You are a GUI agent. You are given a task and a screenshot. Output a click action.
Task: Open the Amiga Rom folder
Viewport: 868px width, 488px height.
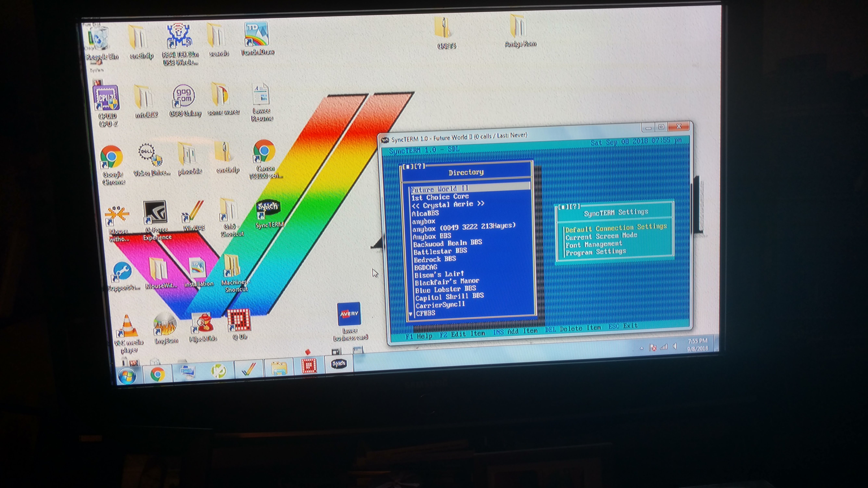pyautogui.click(x=520, y=30)
